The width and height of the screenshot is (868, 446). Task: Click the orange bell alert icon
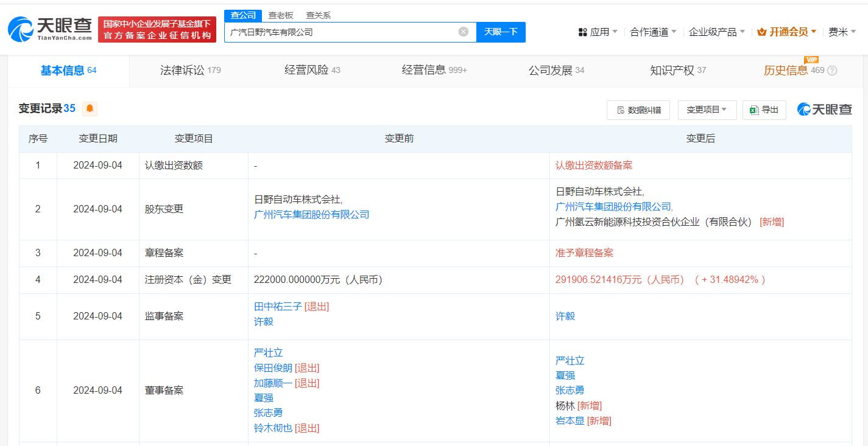(90, 108)
